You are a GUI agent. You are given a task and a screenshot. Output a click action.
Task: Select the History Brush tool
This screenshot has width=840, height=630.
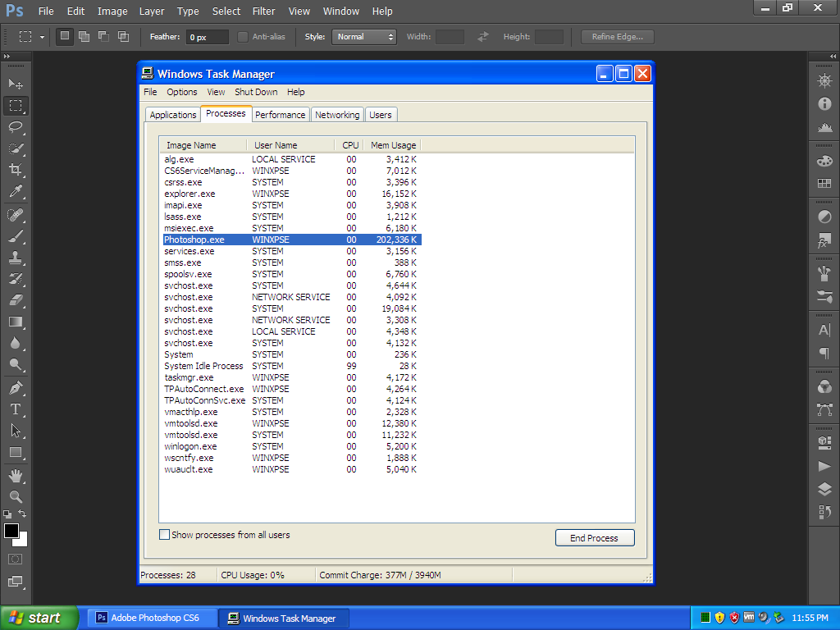16,279
